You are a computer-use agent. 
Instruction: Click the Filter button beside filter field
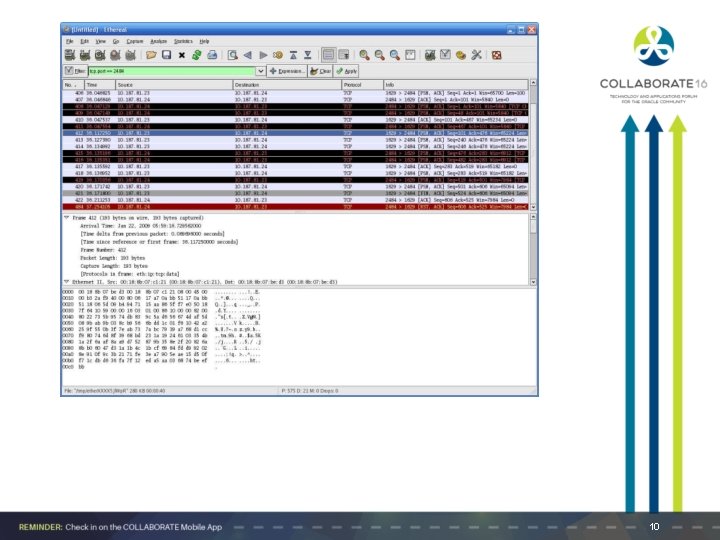point(75,71)
